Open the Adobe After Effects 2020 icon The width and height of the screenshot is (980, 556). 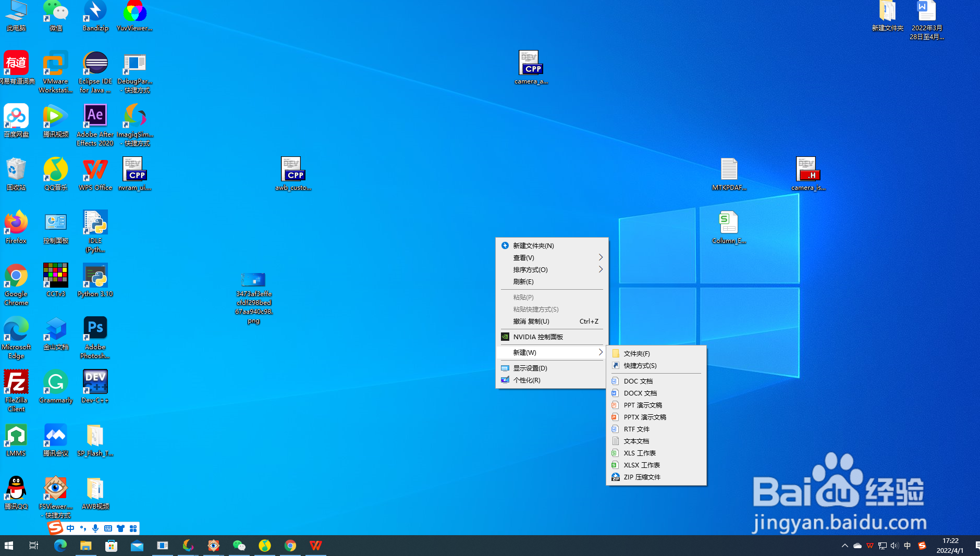click(x=95, y=125)
